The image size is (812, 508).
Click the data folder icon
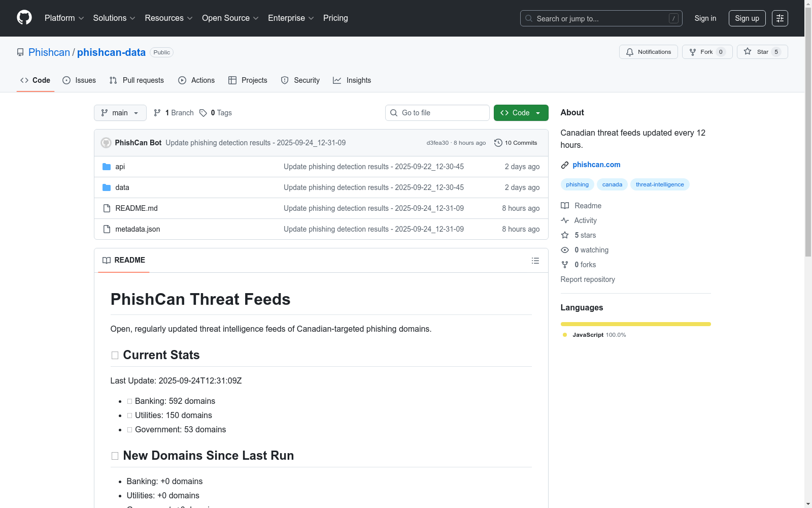coord(107,187)
